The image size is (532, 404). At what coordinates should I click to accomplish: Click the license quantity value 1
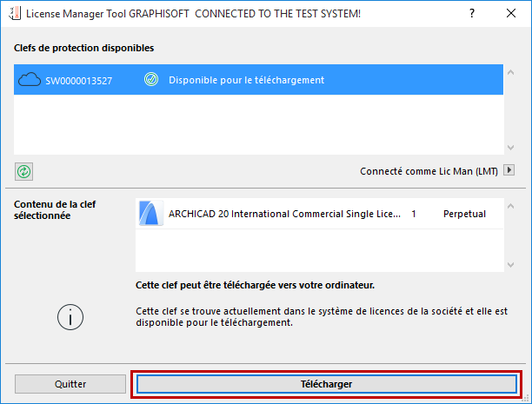click(x=414, y=214)
